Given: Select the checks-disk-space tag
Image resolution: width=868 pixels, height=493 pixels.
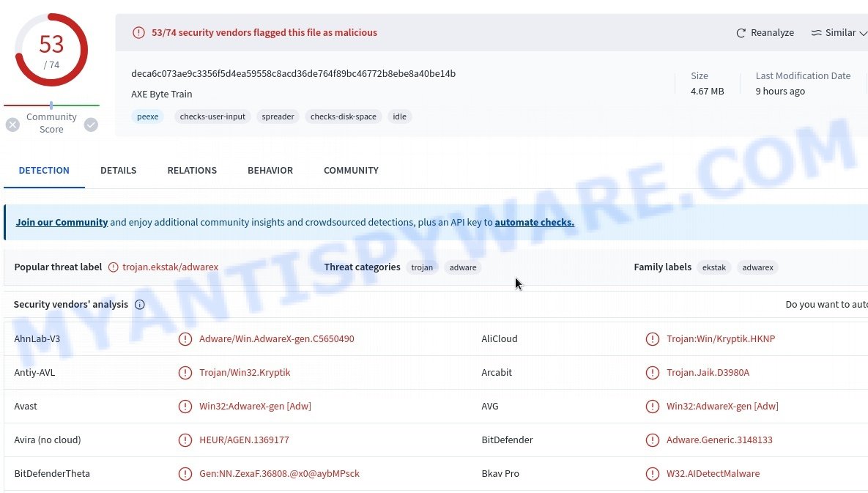Looking at the screenshot, I should (344, 116).
